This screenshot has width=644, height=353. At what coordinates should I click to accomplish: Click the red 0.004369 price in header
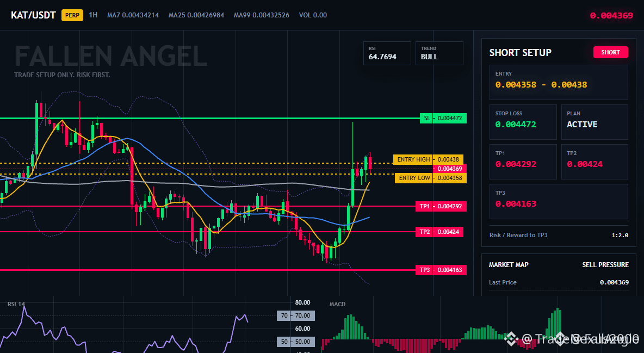[611, 16]
